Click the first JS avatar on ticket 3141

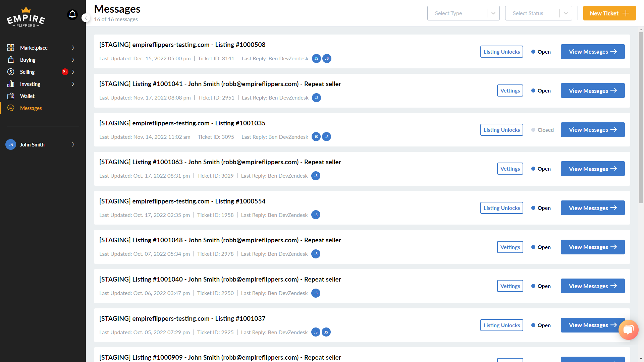pos(316,58)
